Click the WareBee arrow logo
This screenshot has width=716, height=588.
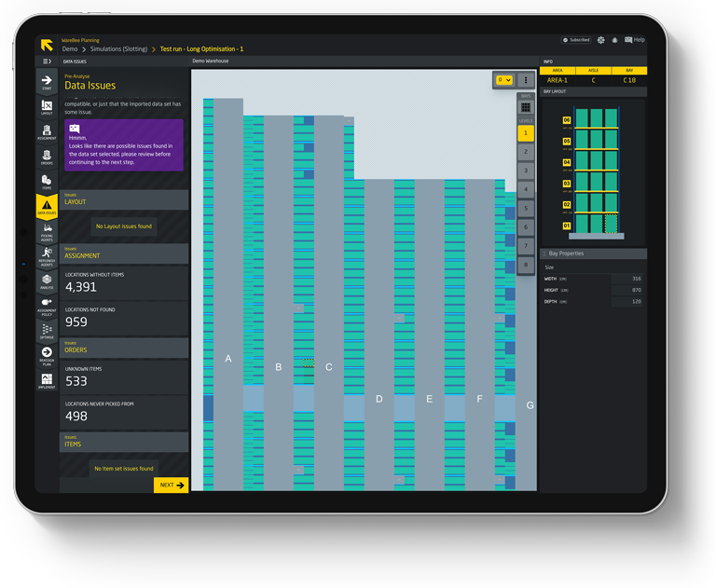point(47,45)
